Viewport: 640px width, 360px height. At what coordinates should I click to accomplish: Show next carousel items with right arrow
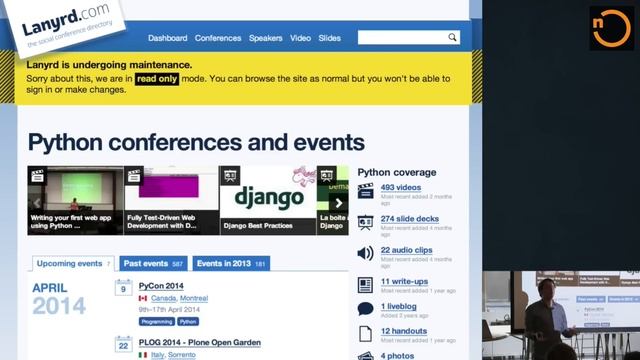pos(338,203)
